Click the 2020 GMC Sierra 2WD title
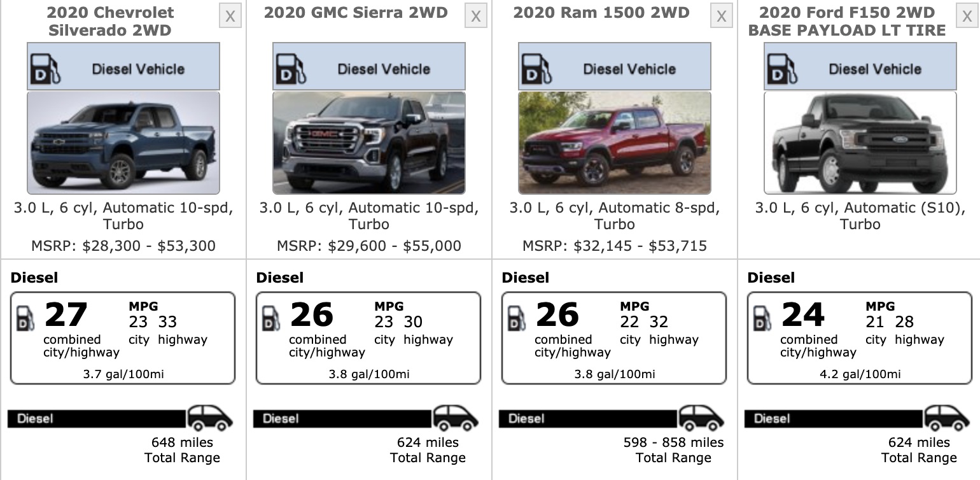Screen dimensions: 980x480 pyautogui.click(x=356, y=13)
